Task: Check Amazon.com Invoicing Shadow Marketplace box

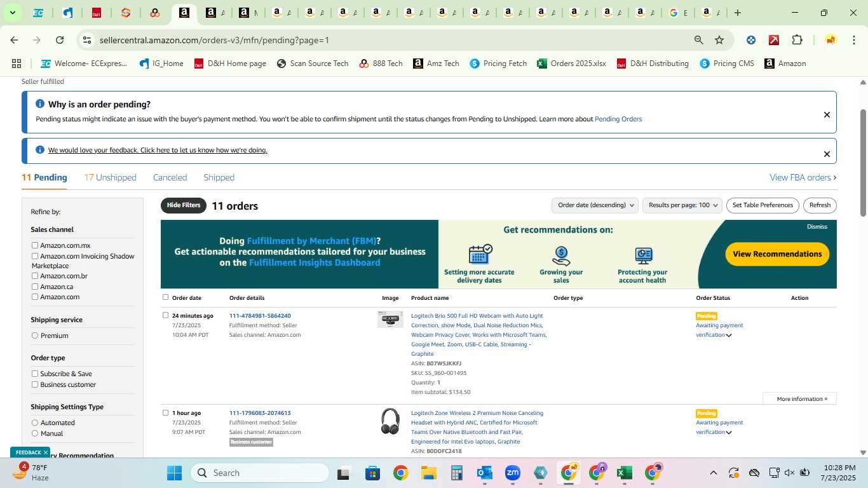Action: pos(35,256)
